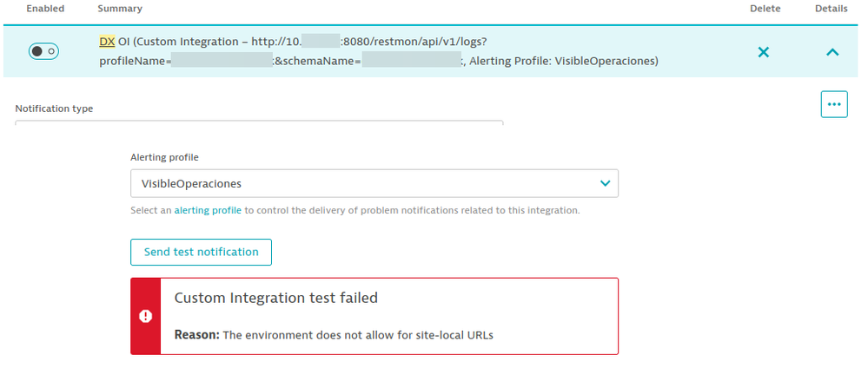
Task: Open the VisibleOperaciones alerting profile dropdown
Action: pos(374,184)
